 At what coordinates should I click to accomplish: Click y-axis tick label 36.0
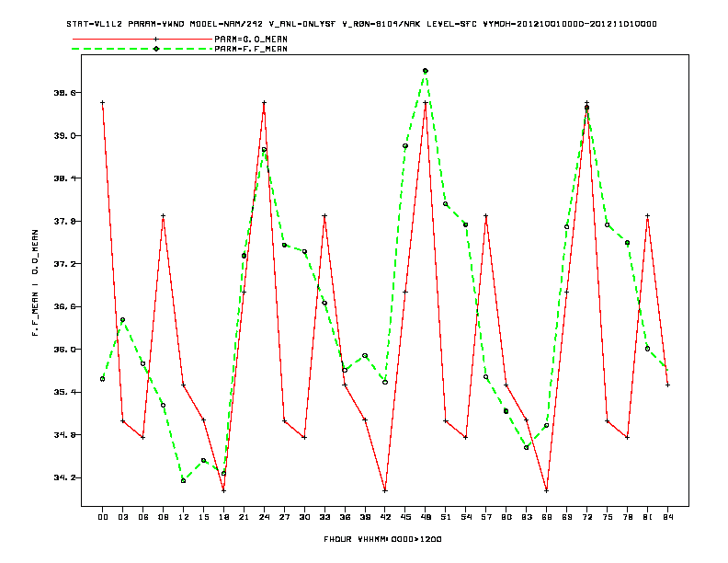[x=64, y=350]
